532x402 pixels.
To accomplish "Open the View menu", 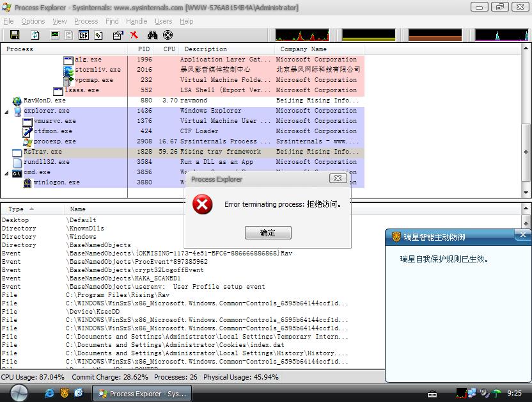I will [x=59, y=21].
